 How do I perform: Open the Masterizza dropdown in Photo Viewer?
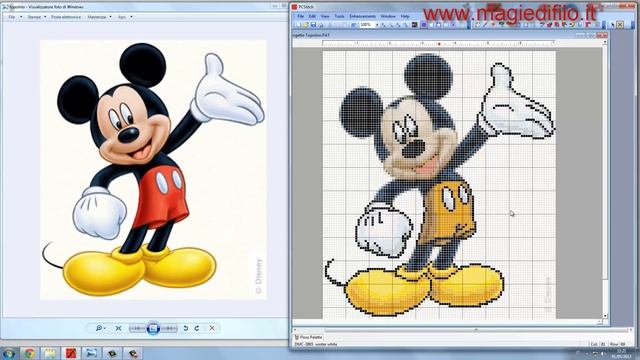[x=99, y=17]
